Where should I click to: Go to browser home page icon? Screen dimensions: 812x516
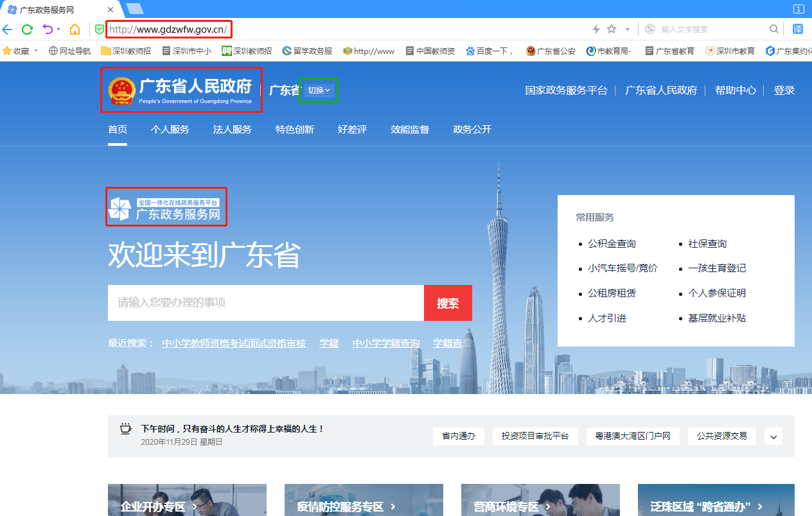[75, 29]
